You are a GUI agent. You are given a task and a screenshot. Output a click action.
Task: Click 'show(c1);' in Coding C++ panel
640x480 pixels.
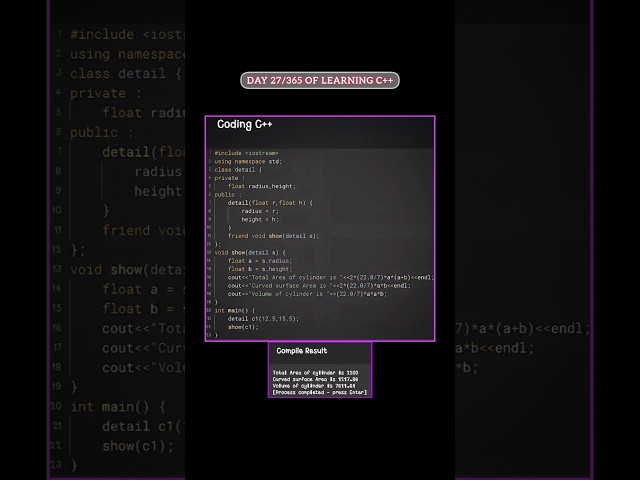[x=243, y=327]
